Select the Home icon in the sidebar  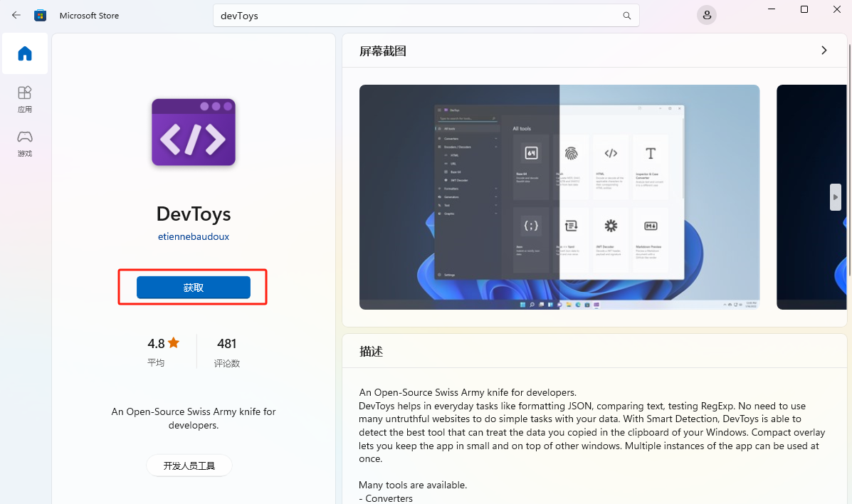coord(24,53)
